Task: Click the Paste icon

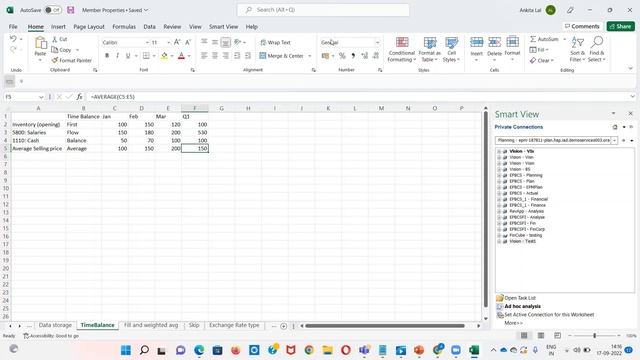Action: (x=40, y=43)
